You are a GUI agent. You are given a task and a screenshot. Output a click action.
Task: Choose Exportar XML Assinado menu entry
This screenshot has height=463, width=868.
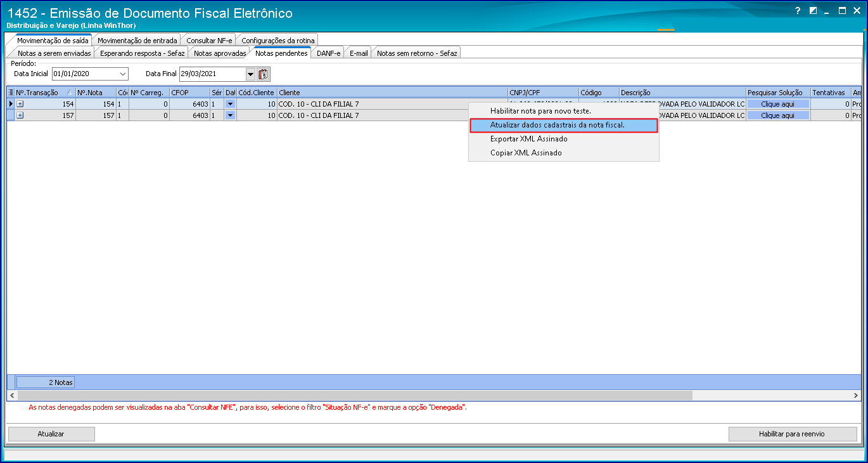pos(564,139)
